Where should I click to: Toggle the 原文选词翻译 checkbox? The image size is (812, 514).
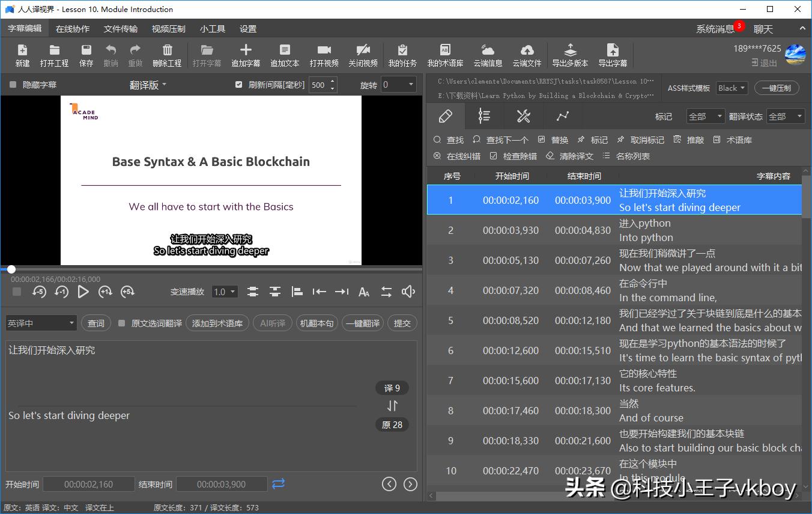tap(122, 323)
